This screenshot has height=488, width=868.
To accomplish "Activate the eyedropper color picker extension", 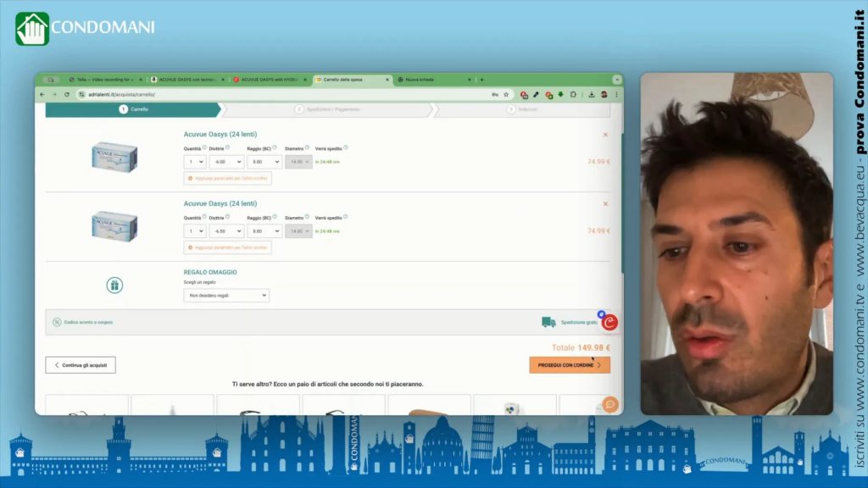I will click(x=536, y=95).
